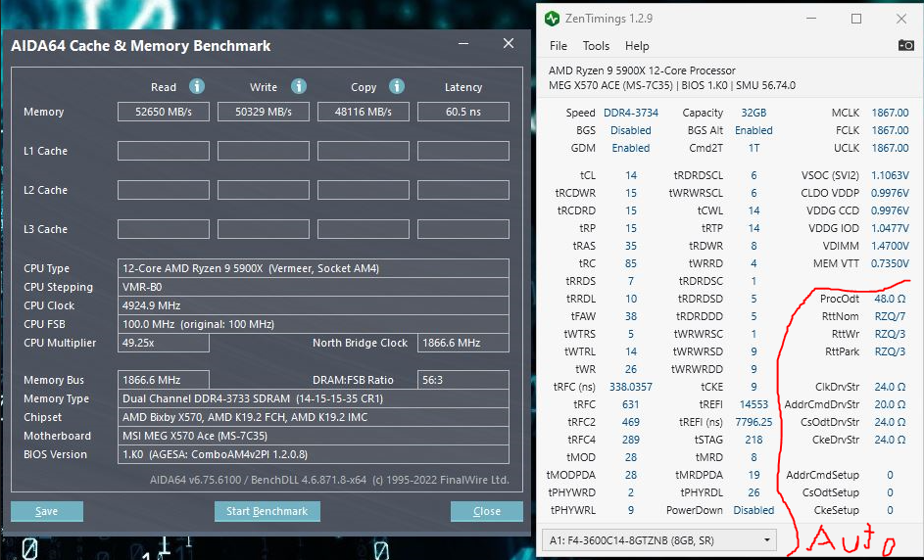Click the VSOC (SVI2) value 1.1063V
The height and width of the screenshot is (560, 924).
click(x=890, y=175)
